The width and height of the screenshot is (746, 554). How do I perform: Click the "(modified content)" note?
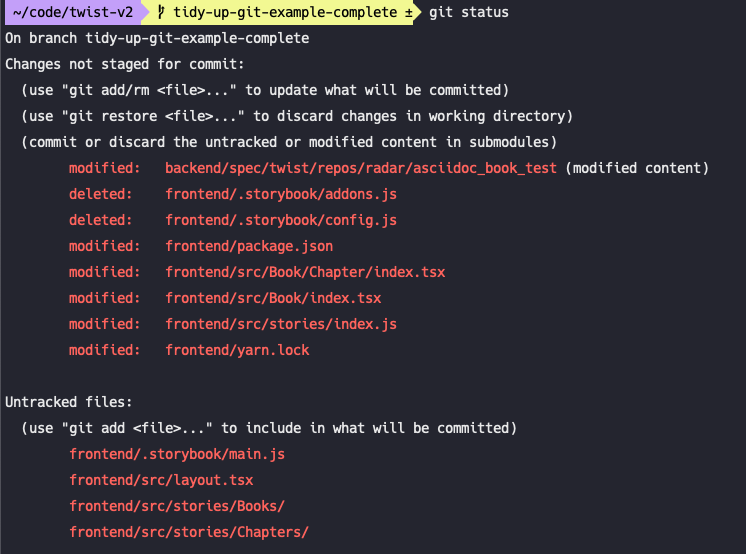click(637, 168)
